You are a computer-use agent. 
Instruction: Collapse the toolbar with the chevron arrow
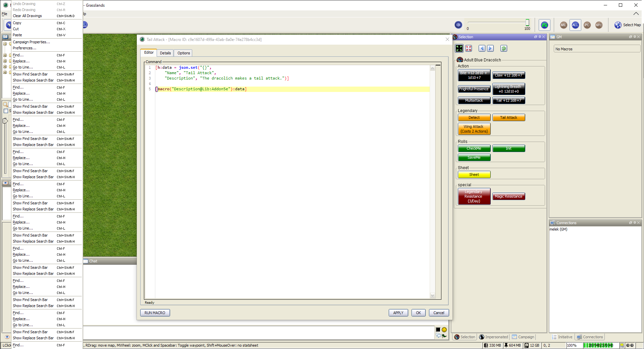[x=636, y=14]
